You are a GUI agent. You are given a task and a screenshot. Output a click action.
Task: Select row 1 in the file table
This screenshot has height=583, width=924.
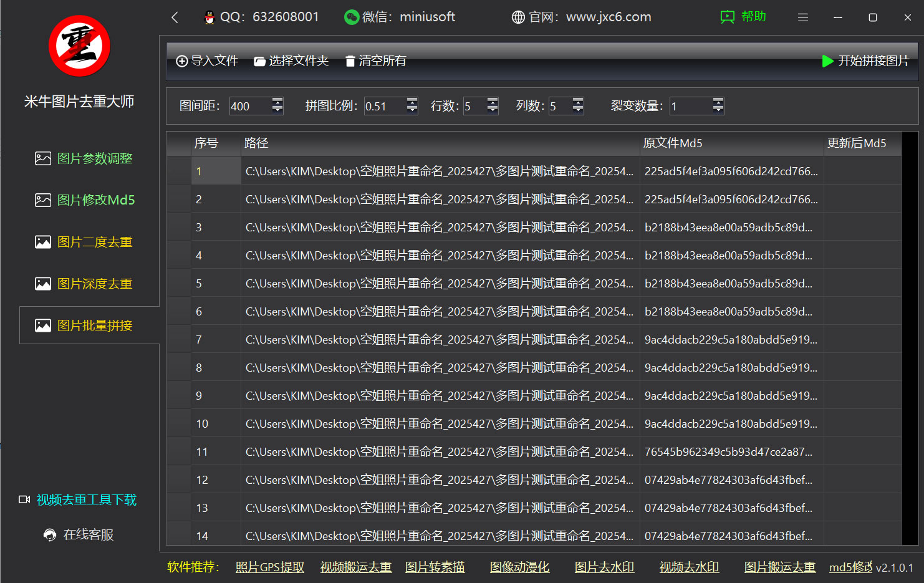pos(436,171)
